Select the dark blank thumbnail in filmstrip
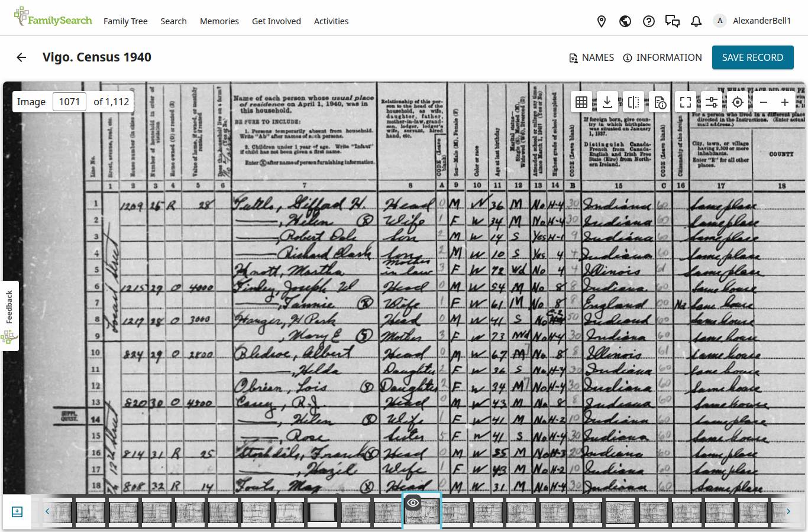Image resolution: width=808 pixels, height=532 pixels. coord(322,512)
